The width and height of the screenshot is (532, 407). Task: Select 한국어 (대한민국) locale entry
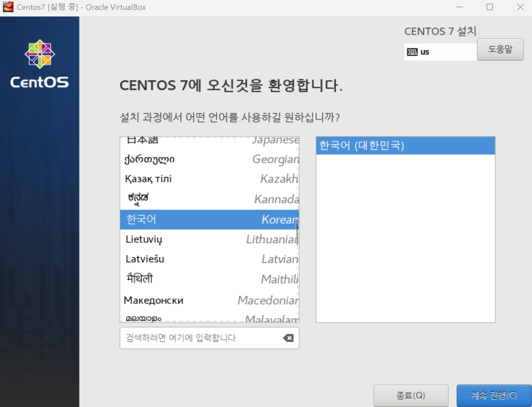(405, 145)
